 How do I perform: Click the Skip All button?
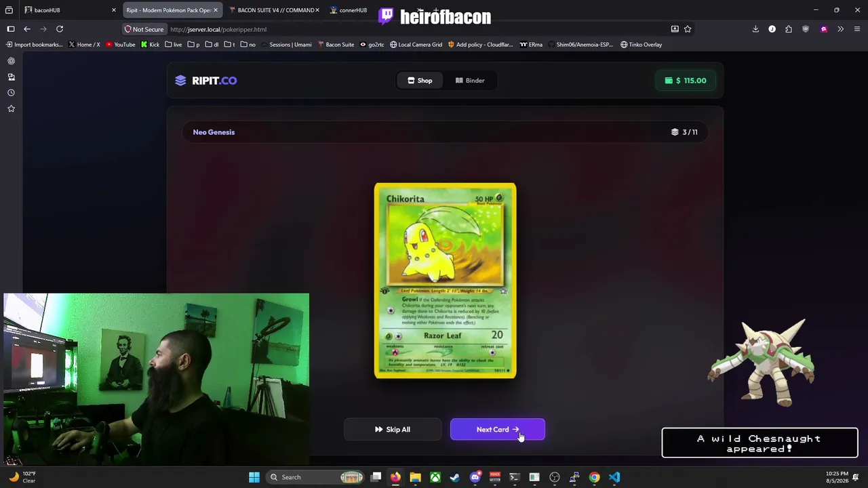pos(393,430)
